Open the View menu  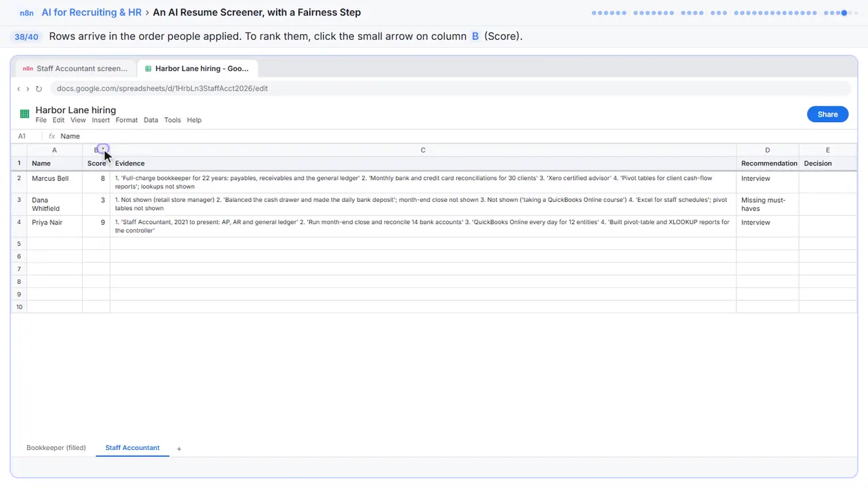coord(78,120)
